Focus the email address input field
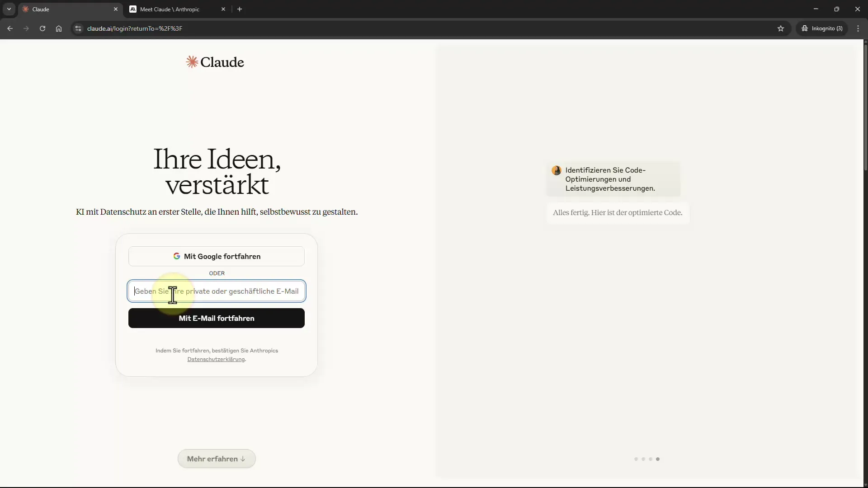The image size is (868, 488). coord(217,291)
